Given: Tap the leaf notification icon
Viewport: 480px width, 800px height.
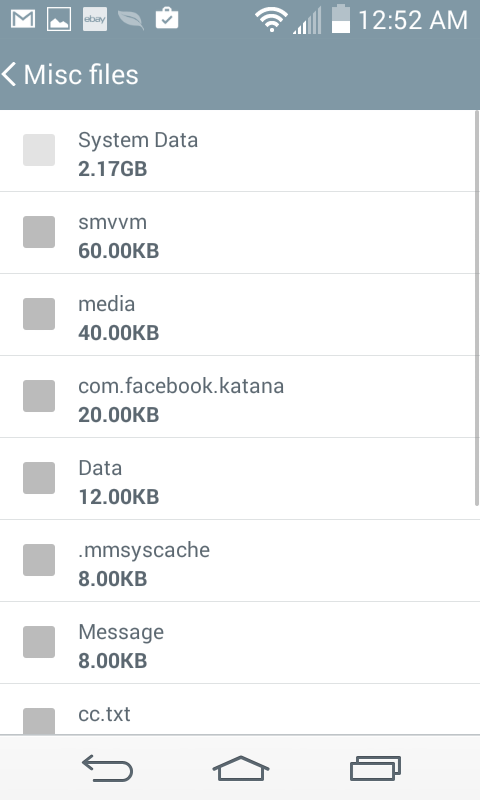Looking at the screenshot, I should coord(131,20).
